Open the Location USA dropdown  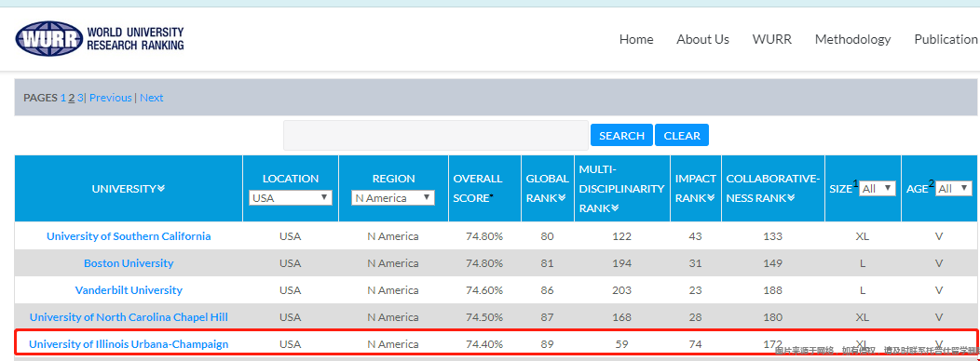[290, 198]
